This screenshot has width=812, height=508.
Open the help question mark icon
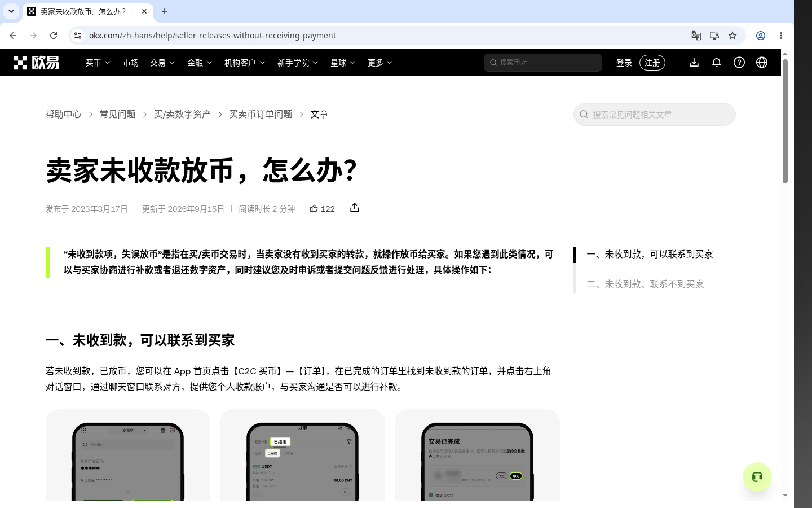tap(739, 63)
